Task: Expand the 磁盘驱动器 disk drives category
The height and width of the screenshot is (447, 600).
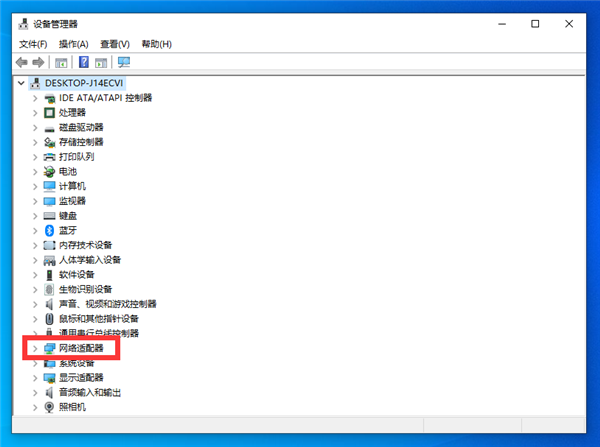Action: [35, 128]
